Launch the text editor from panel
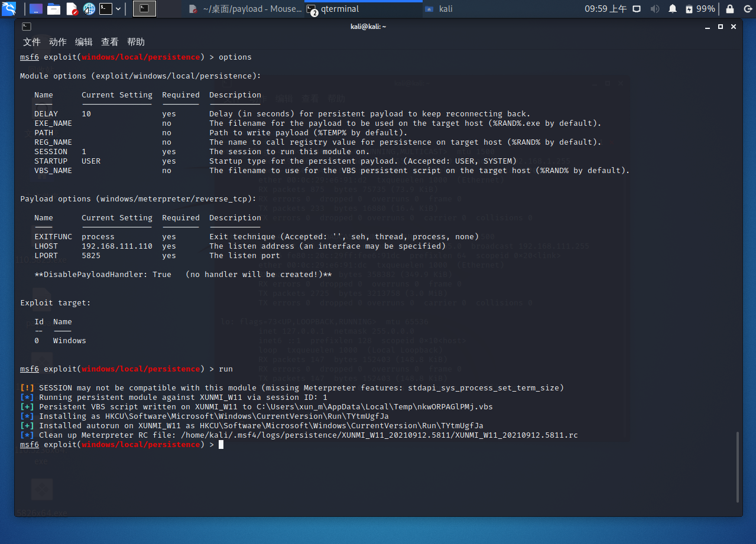 point(72,9)
